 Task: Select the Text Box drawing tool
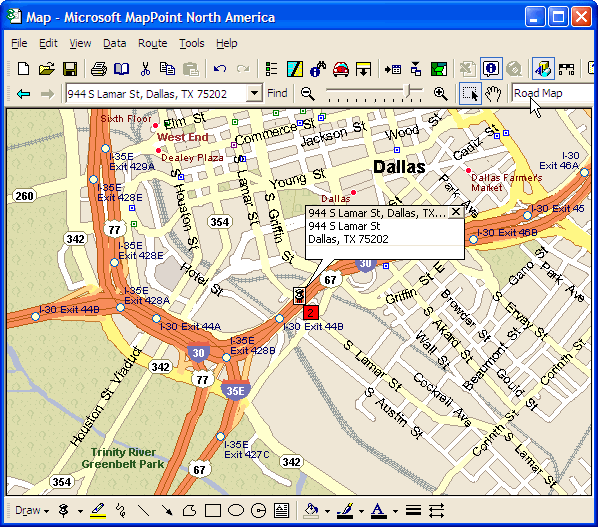tap(281, 511)
